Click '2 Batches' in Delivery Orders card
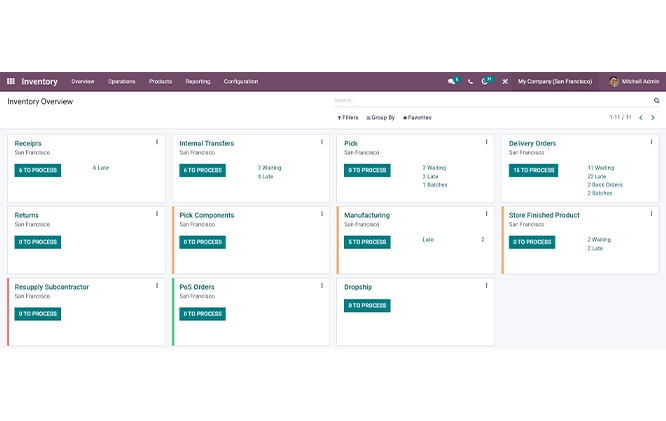Screen dimensions: 666x421 point(600,193)
